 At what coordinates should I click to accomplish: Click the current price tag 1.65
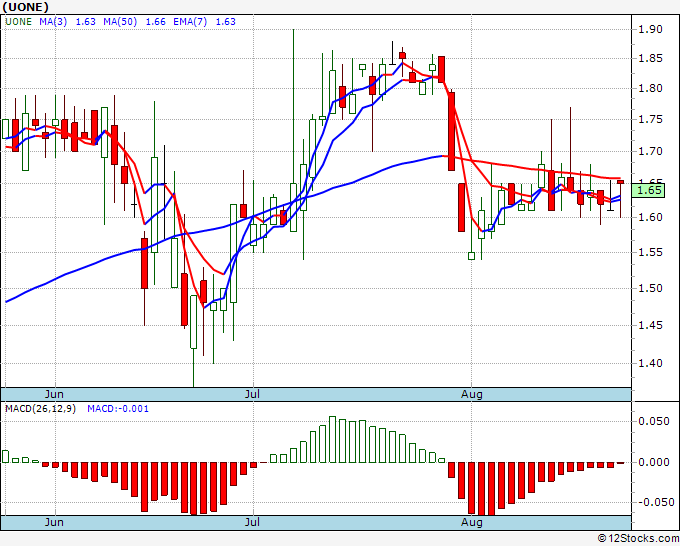649,190
